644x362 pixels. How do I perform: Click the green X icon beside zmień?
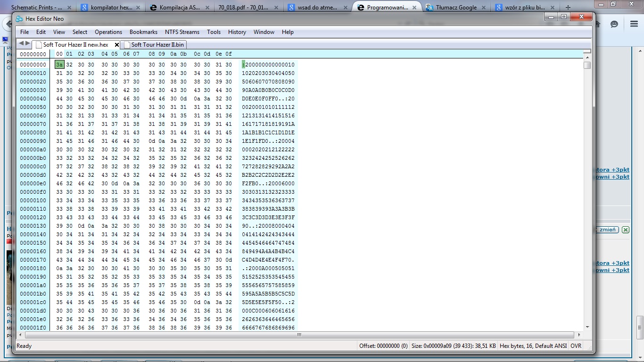click(625, 230)
